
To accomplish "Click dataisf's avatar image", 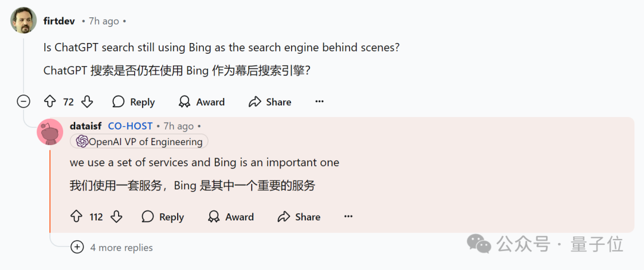I will [50, 131].
